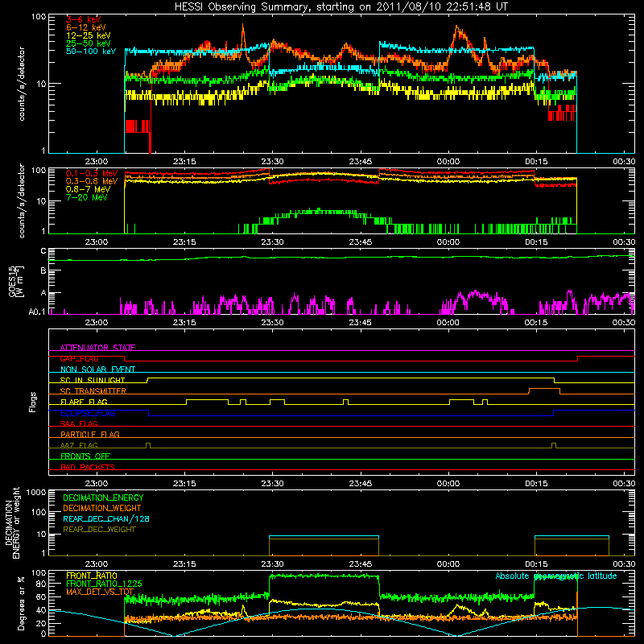The height and width of the screenshot is (644, 644).
Task: Click the GOES15 W m-2 axis label
Action: (x=16, y=281)
